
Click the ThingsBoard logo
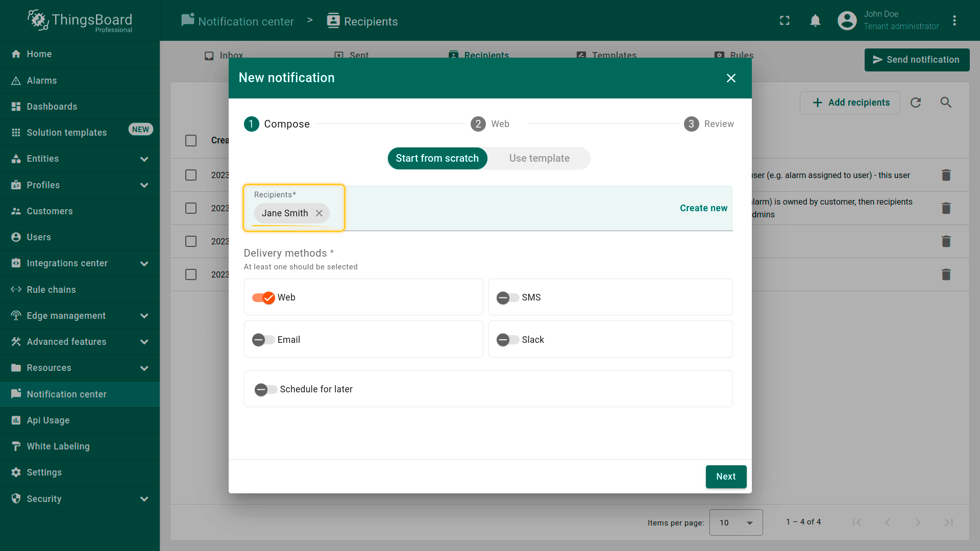80,20
